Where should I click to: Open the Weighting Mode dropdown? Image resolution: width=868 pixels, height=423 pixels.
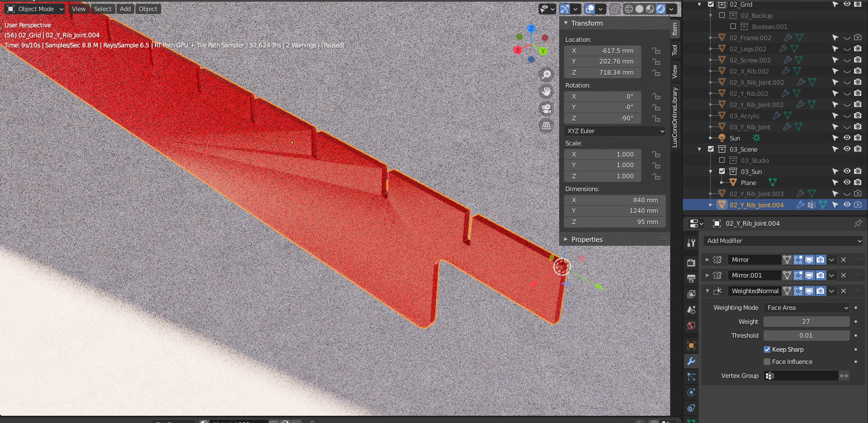click(807, 308)
